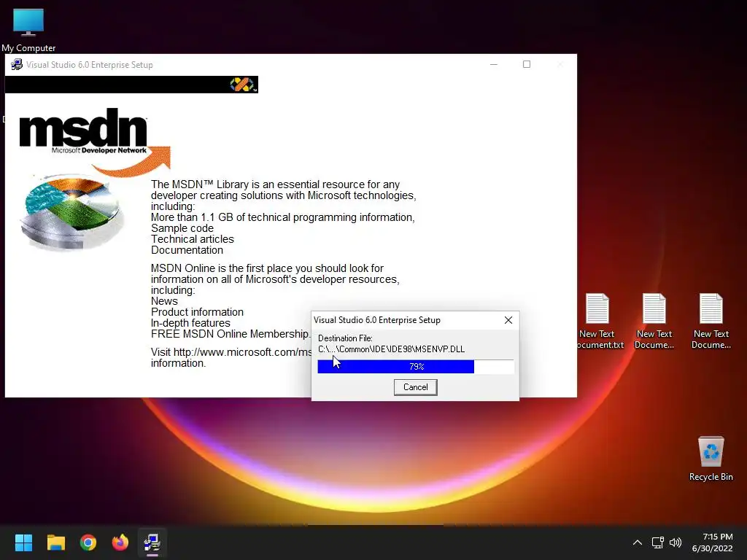Launch File Explorer from the taskbar
Viewport: 747px width, 560px height.
pyautogui.click(x=55, y=542)
